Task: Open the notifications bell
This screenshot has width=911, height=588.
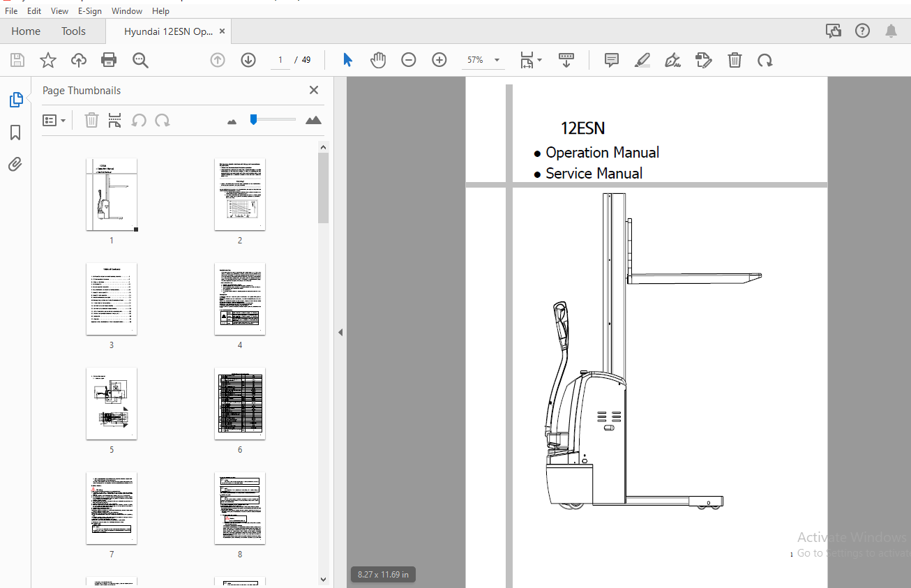Action: coord(891,31)
